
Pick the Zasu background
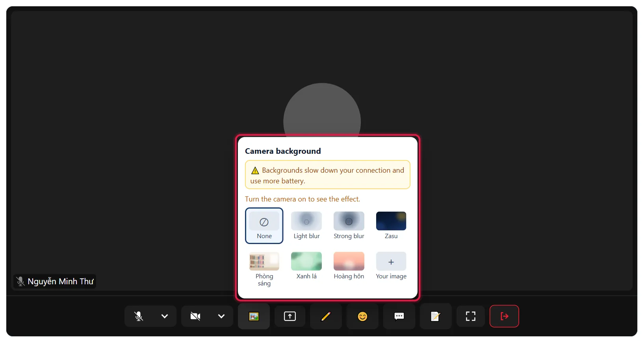(x=391, y=226)
